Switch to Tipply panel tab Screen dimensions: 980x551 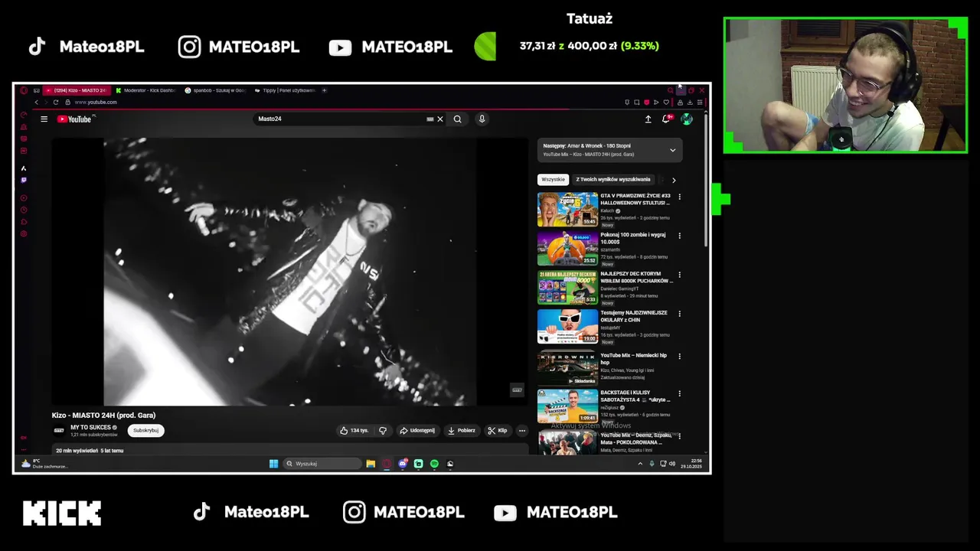[x=284, y=90]
